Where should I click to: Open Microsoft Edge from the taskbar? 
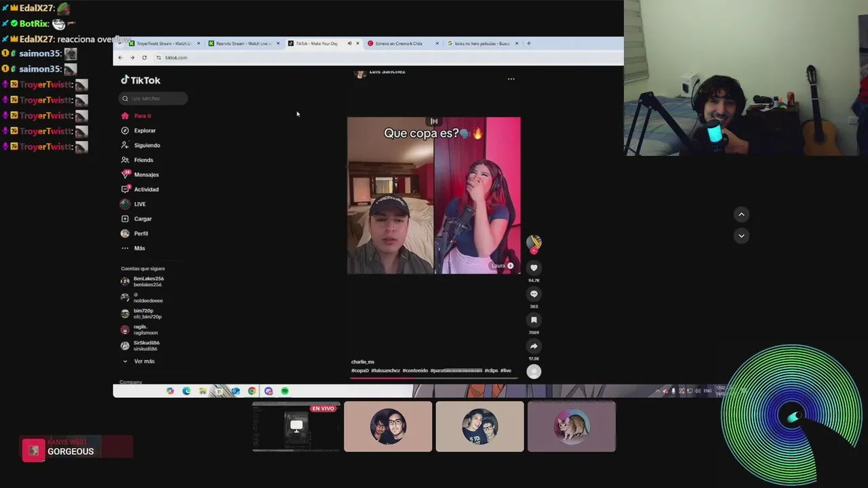pos(186,391)
